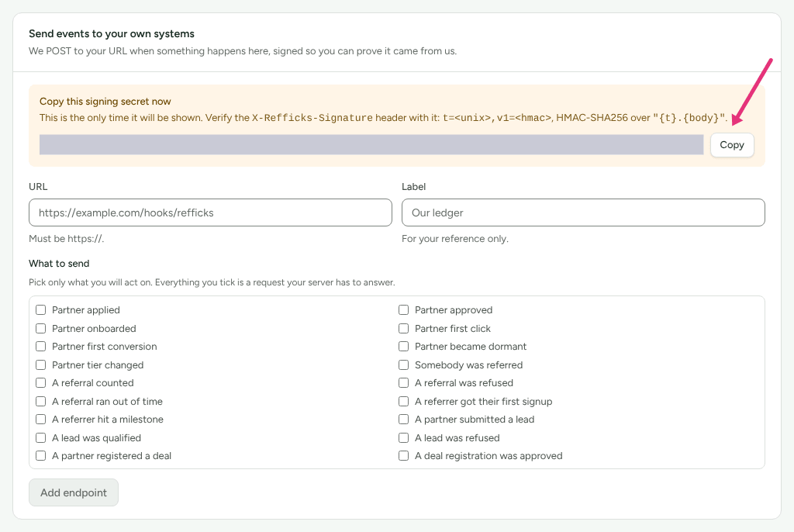Click the Add endpoint button
794x532 pixels.
pos(74,492)
